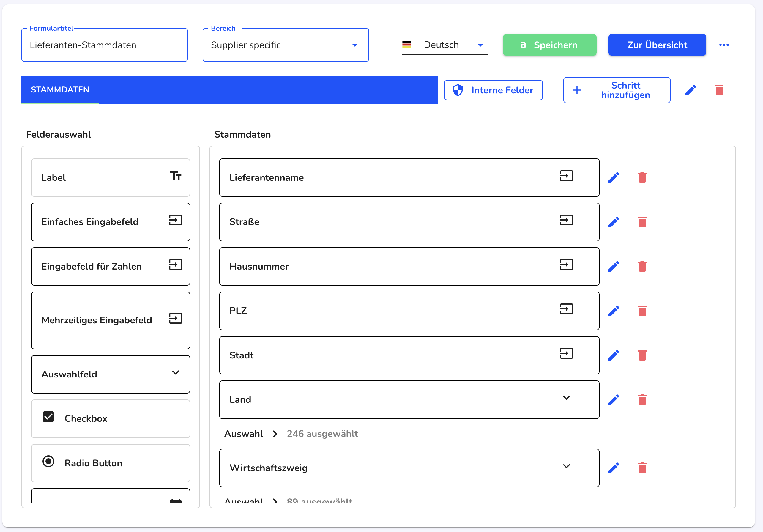This screenshot has width=763, height=532.
Task: Delete the Lieferantenname field
Action: coord(642,177)
